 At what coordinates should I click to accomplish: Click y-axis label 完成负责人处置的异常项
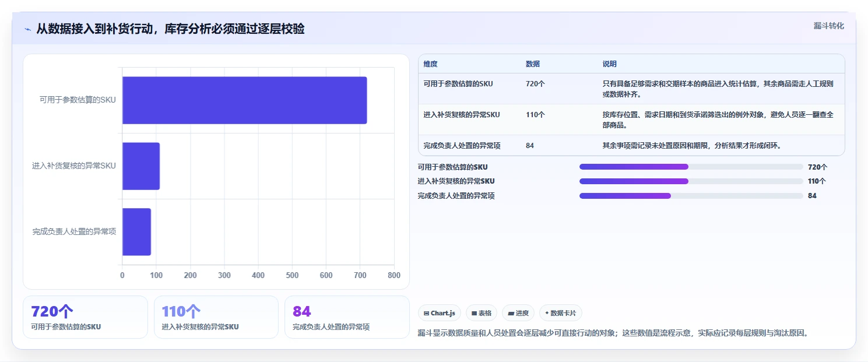(x=74, y=231)
